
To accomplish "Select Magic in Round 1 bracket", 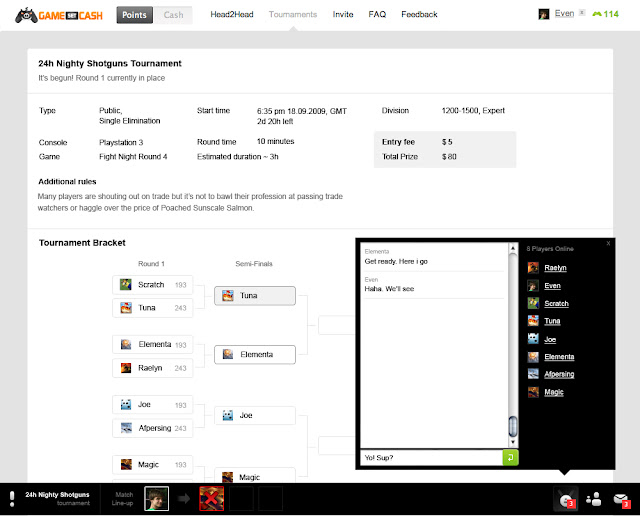I will (x=153, y=465).
